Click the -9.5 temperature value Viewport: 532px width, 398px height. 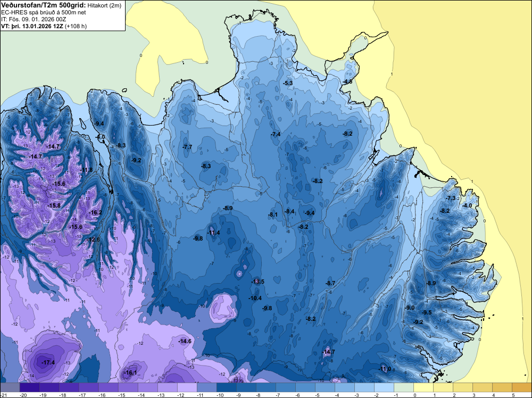point(427,312)
